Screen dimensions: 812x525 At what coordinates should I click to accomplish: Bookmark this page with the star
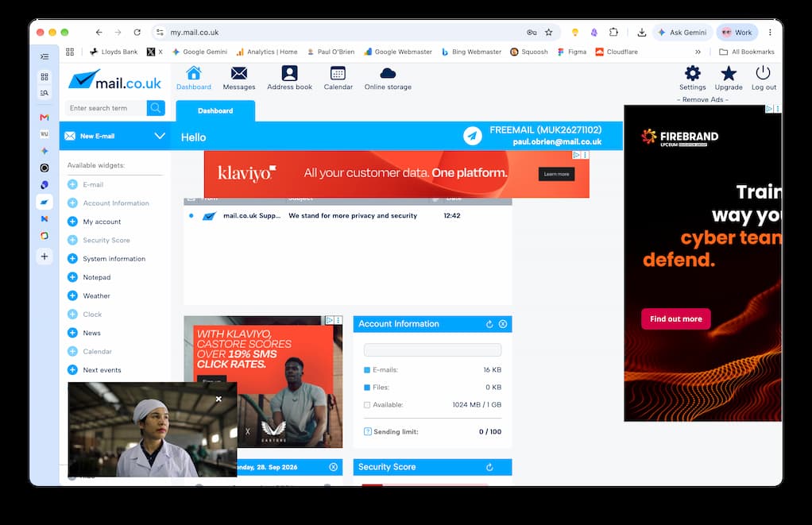(549, 32)
